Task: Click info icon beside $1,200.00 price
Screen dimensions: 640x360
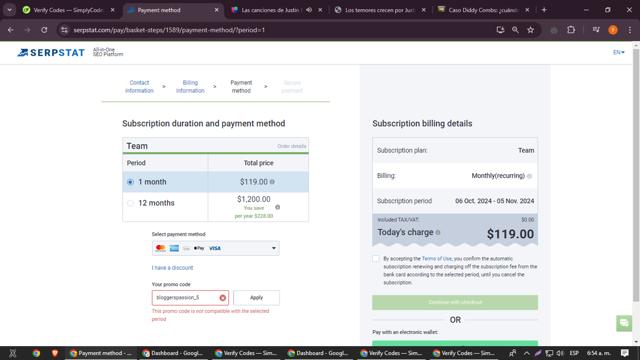Action: [278, 207]
